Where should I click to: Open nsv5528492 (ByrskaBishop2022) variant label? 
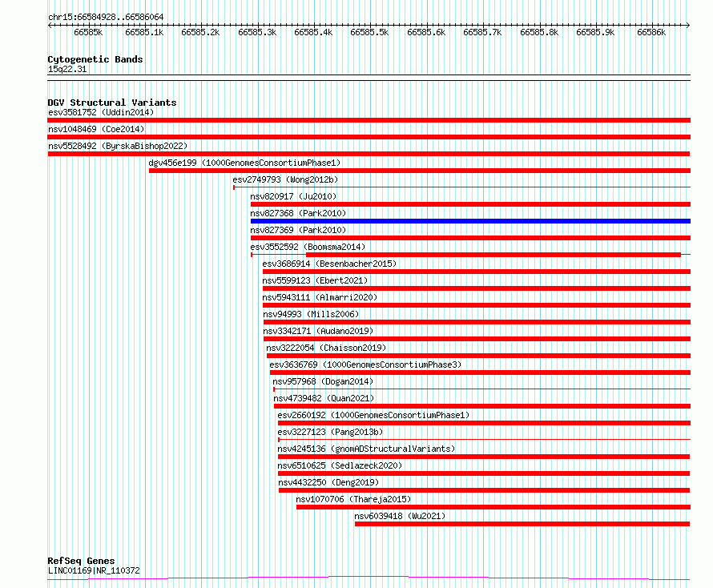[x=118, y=146]
